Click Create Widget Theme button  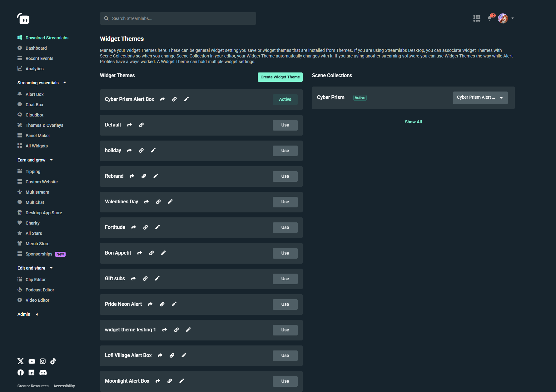(x=280, y=77)
